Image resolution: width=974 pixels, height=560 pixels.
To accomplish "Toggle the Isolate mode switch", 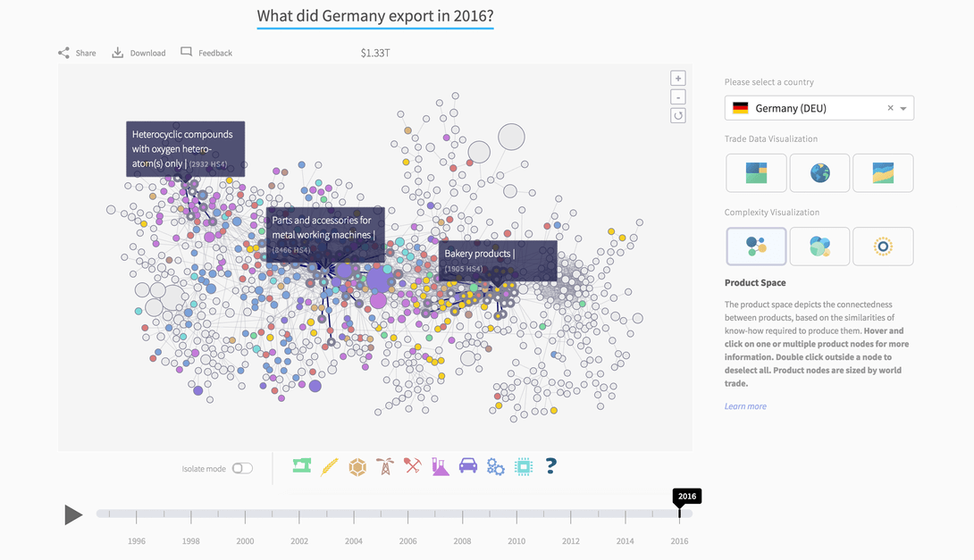I will (242, 468).
